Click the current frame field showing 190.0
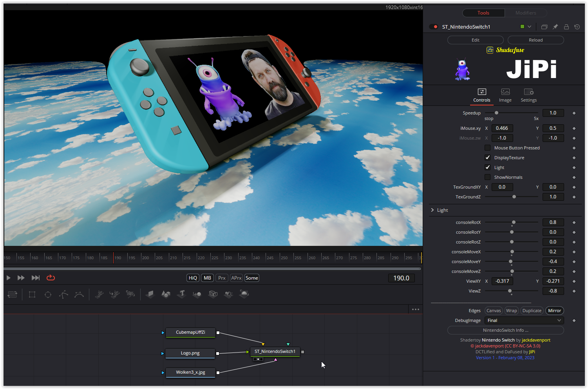 tap(401, 278)
